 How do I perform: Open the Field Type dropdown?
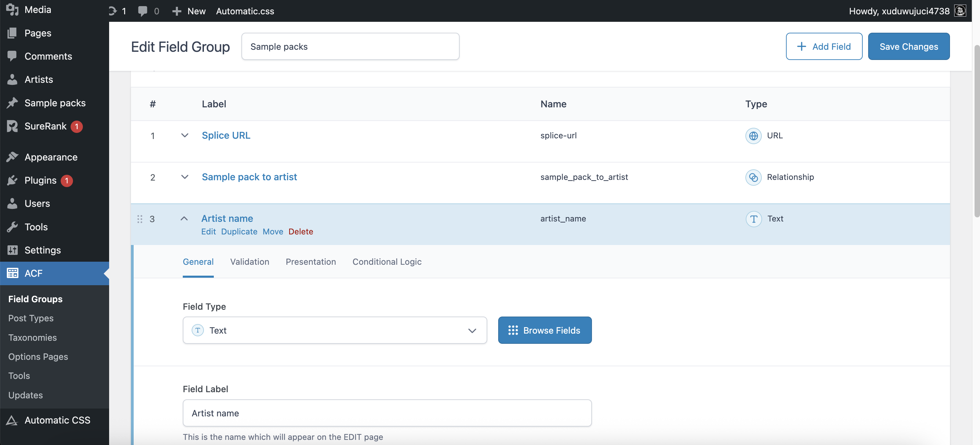coord(335,330)
